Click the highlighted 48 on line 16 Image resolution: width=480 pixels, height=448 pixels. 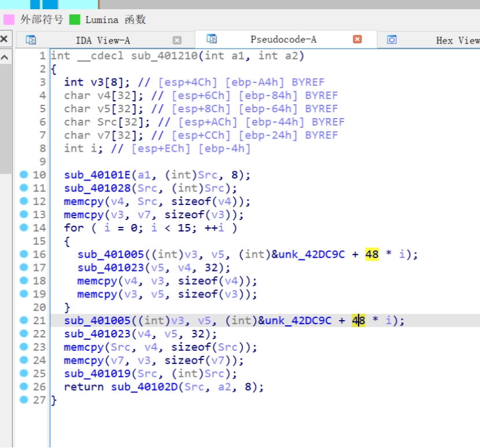tap(372, 254)
